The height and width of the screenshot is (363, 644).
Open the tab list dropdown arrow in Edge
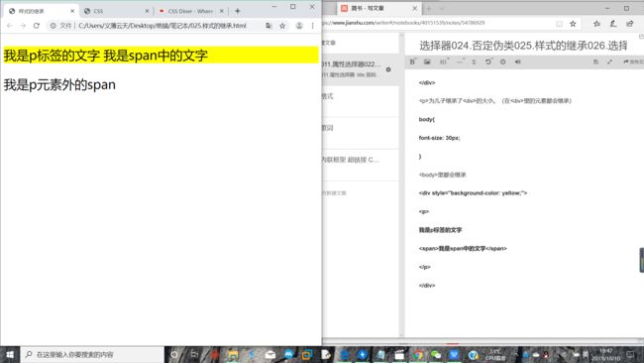tap(442, 8)
